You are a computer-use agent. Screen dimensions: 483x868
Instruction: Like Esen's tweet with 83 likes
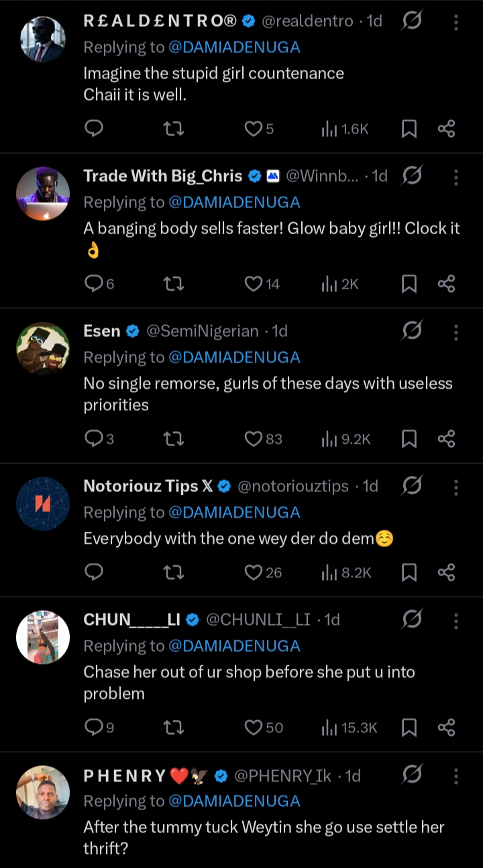(253, 439)
